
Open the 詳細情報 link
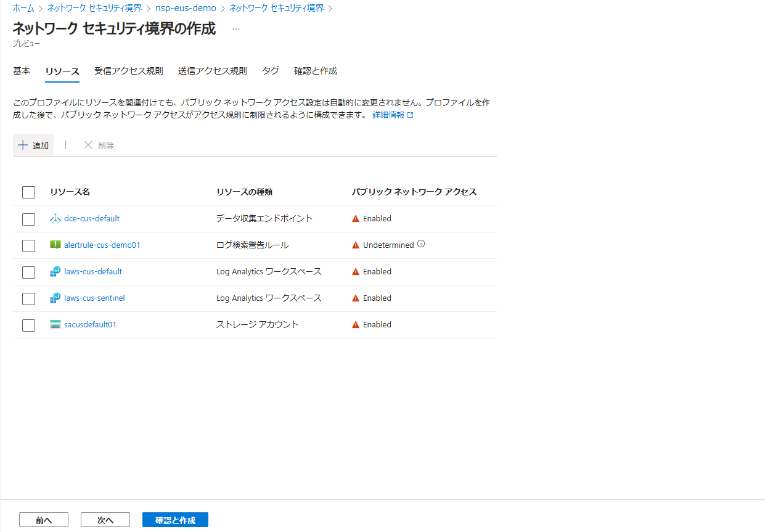[388, 115]
